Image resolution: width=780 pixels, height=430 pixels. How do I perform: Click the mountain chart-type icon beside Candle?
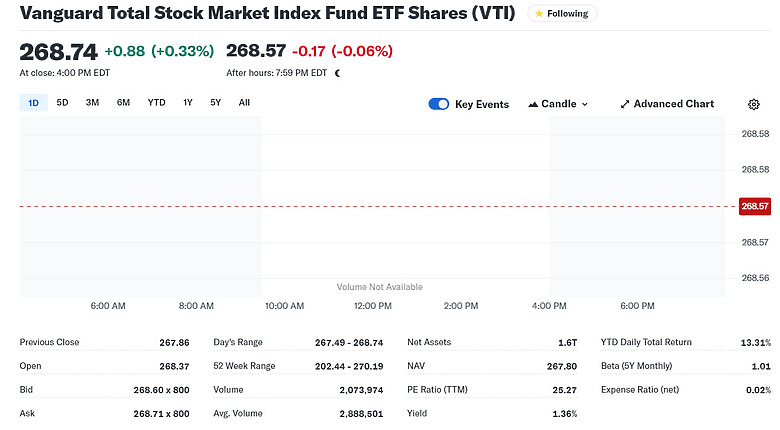(533, 104)
